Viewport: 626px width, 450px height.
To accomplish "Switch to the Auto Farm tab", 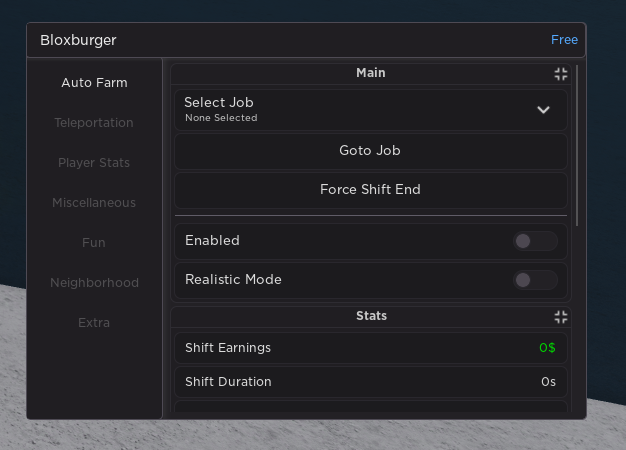I will coord(94,83).
